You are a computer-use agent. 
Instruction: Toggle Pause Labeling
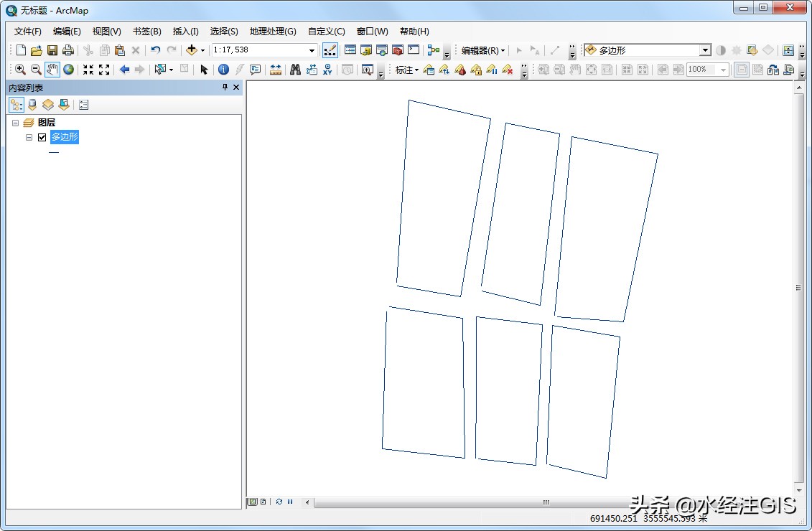(492, 70)
